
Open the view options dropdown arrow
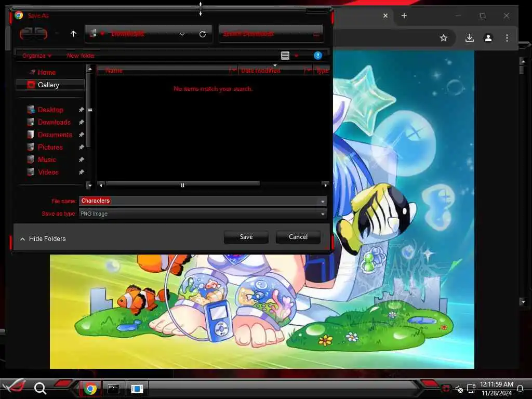point(297,56)
